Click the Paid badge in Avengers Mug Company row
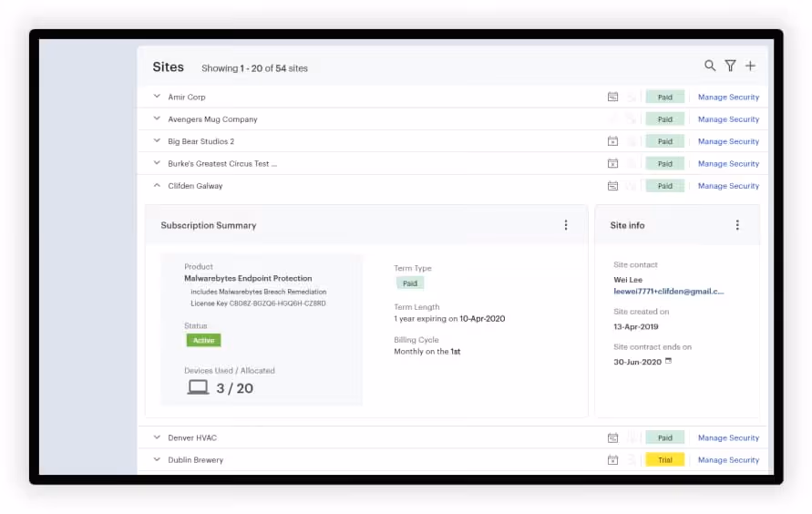This screenshot has height=514, width=812. [665, 119]
